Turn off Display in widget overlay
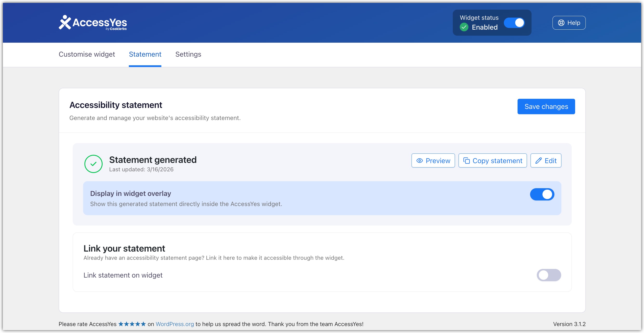 (x=542, y=194)
